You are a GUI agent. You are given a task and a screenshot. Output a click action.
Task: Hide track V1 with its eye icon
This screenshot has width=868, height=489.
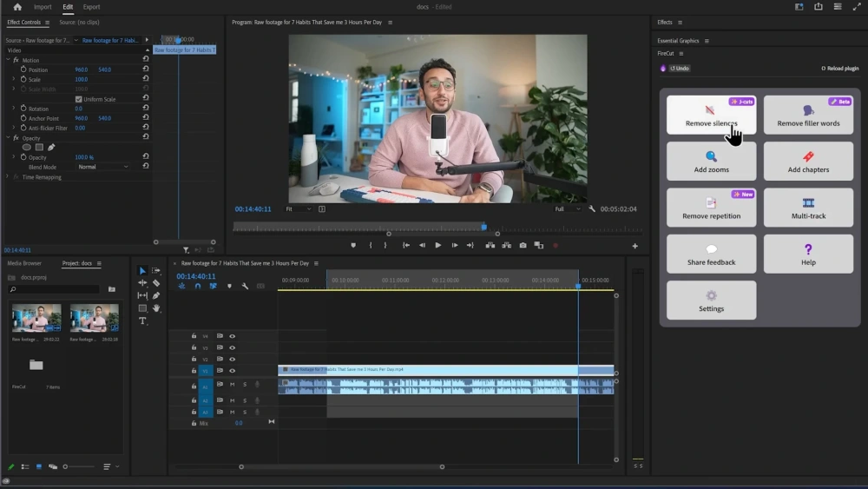click(x=232, y=371)
